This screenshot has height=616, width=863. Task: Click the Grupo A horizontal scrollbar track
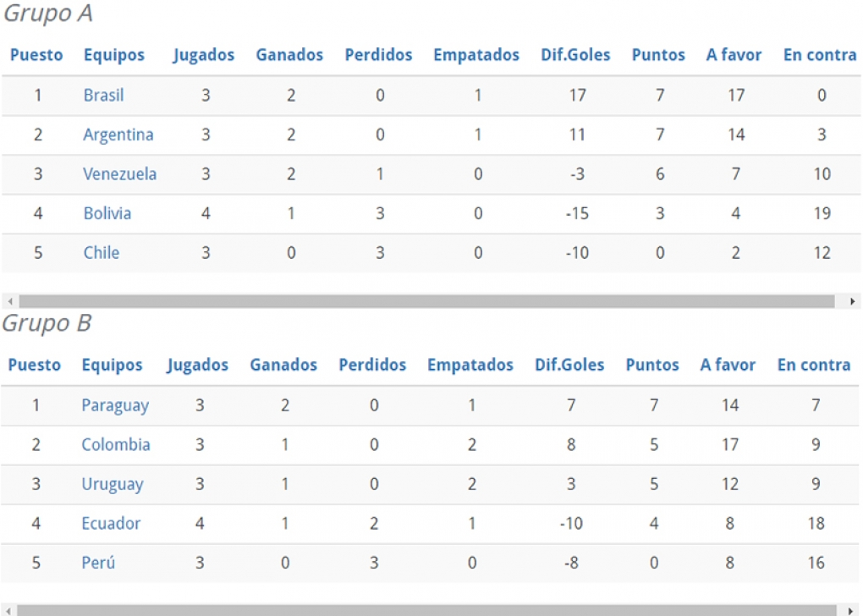click(427, 301)
